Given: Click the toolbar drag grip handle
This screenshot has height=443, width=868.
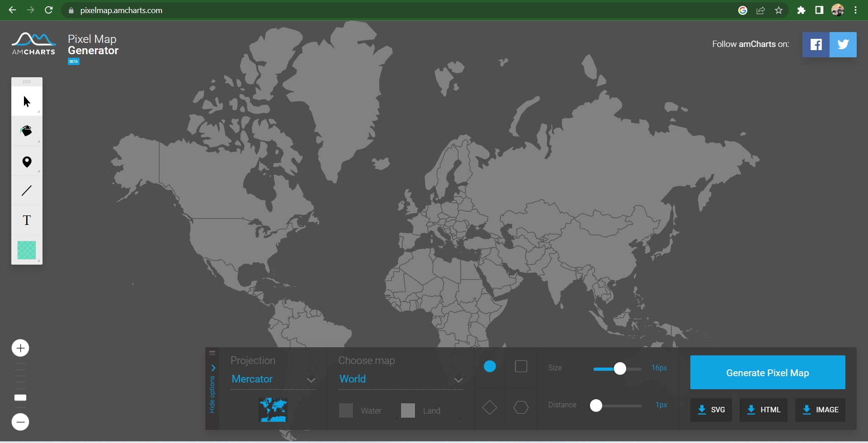Looking at the screenshot, I should pyautogui.click(x=27, y=82).
